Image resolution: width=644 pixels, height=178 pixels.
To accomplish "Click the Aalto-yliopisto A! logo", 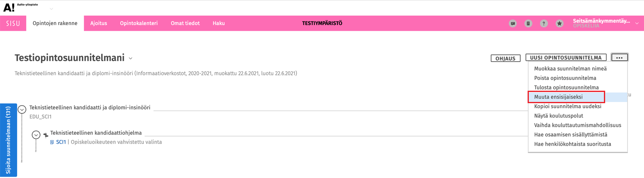I will (x=9, y=7).
